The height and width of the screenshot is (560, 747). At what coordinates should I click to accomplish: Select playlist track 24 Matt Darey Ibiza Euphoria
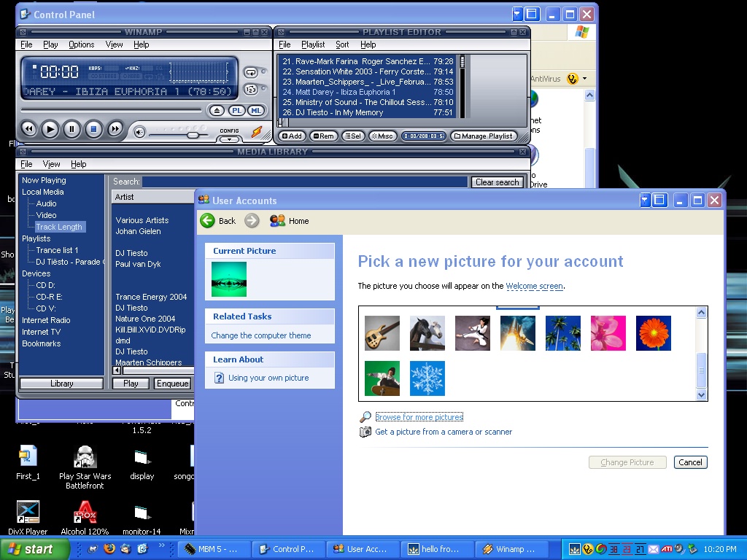(368, 92)
